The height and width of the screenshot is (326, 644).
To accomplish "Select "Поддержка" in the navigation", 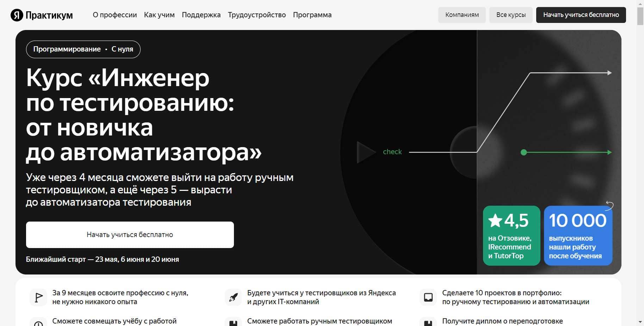I will pyautogui.click(x=201, y=15).
